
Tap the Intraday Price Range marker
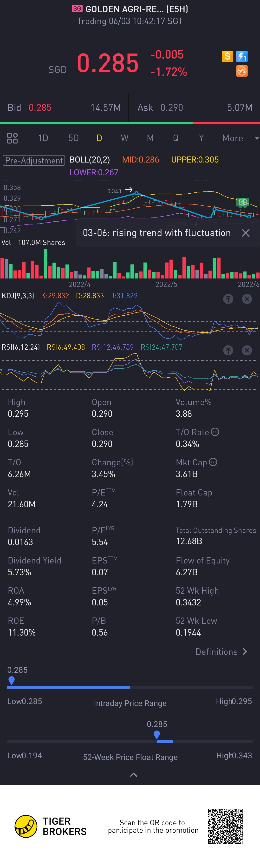[12, 681]
